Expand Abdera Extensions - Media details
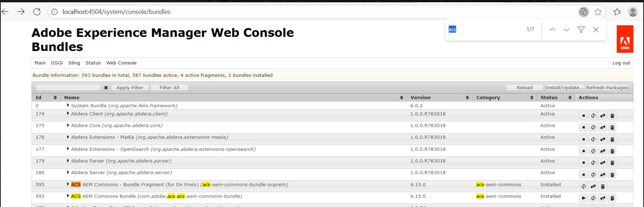644x207 pixels. point(68,137)
